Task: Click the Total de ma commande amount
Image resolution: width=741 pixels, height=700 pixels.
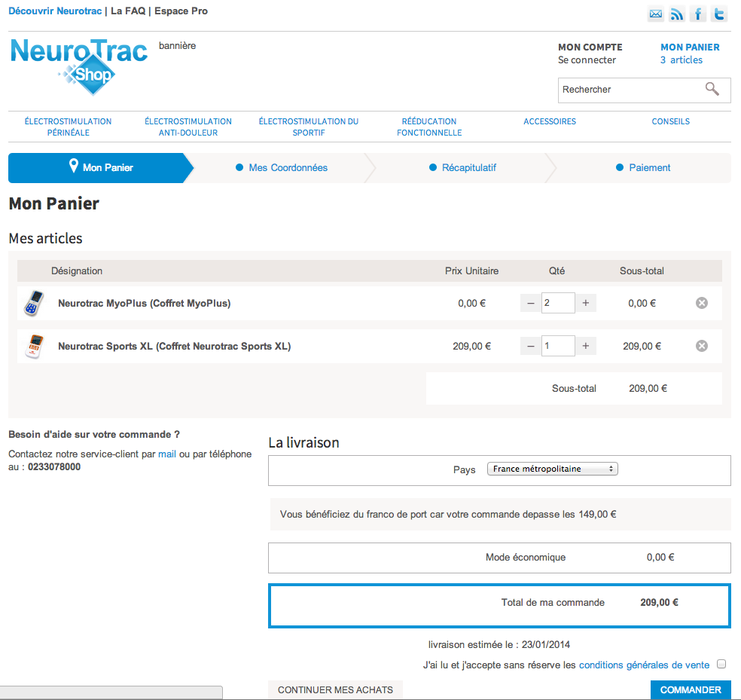Action: (659, 603)
